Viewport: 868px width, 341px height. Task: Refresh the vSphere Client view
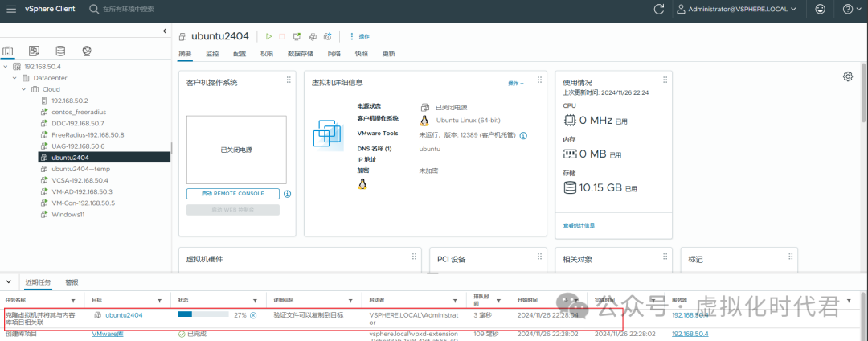coord(659,9)
